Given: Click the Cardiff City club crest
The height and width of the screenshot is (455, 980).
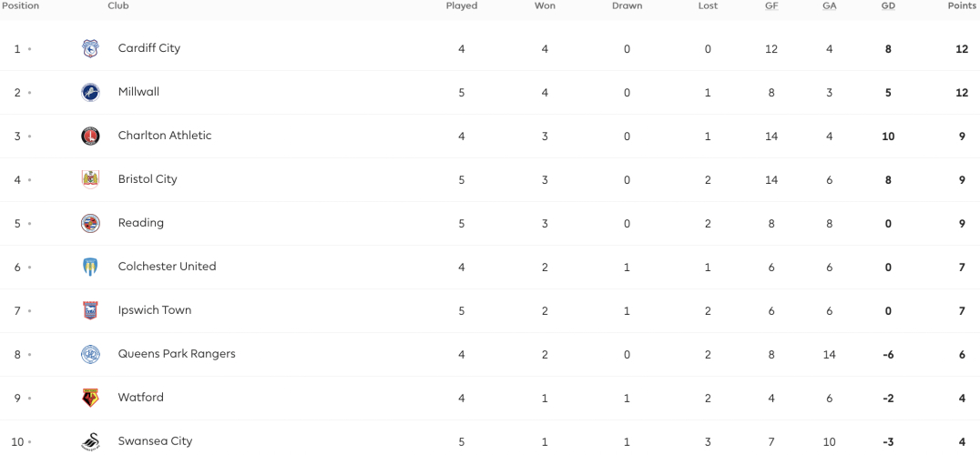Looking at the screenshot, I should [91, 48].
